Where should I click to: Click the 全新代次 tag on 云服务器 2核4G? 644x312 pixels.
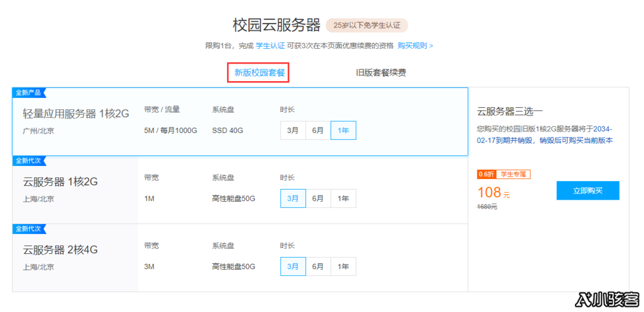[x=29, y=228]
